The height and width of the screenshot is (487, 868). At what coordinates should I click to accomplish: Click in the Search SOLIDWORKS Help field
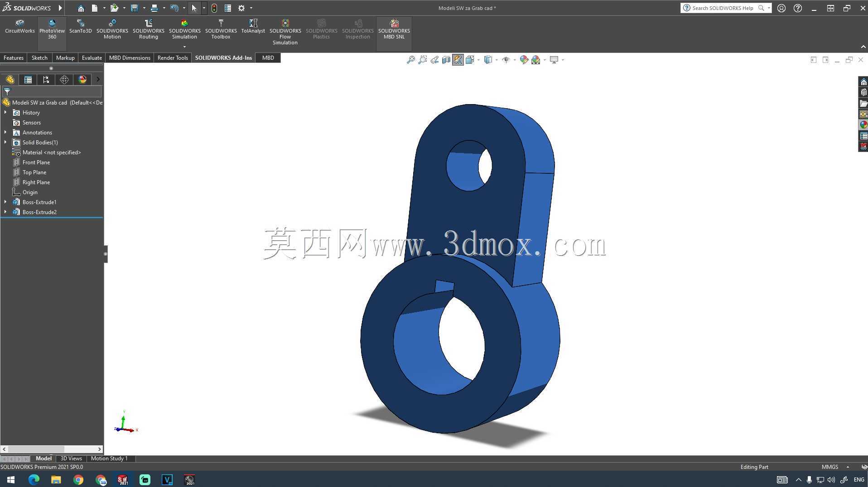point(724,8)
